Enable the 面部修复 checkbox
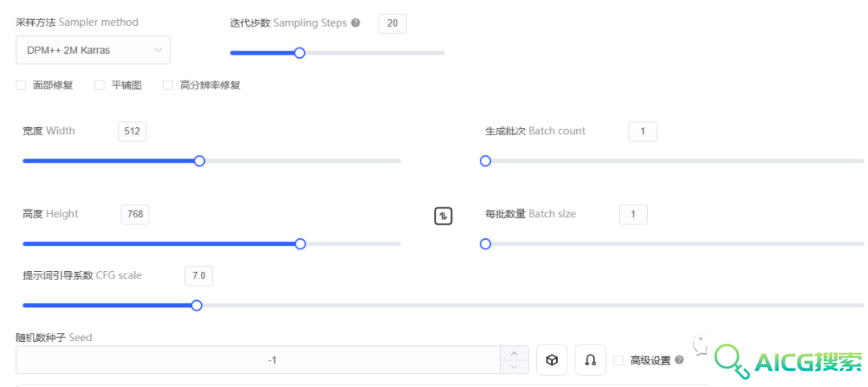 [x=21, y=85]
